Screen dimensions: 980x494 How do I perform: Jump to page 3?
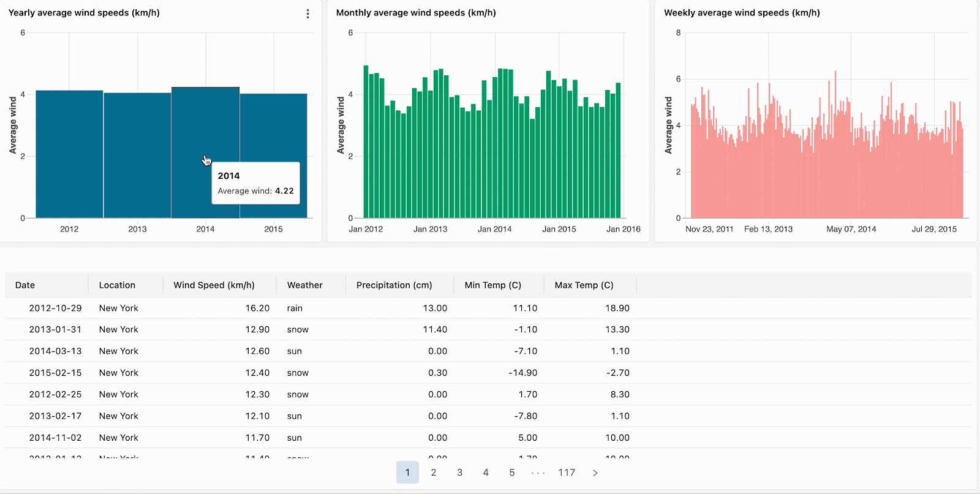coord(459,473)
